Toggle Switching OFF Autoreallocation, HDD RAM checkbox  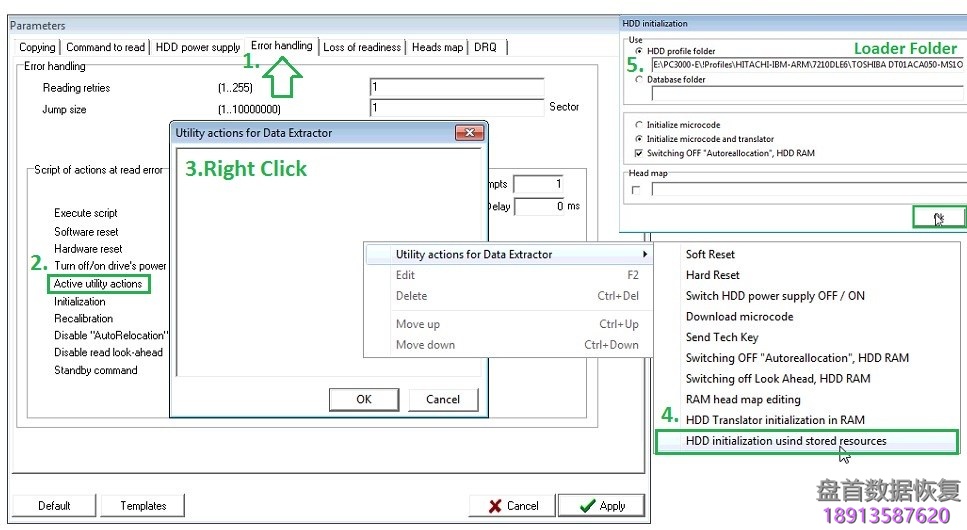point(640,153)
